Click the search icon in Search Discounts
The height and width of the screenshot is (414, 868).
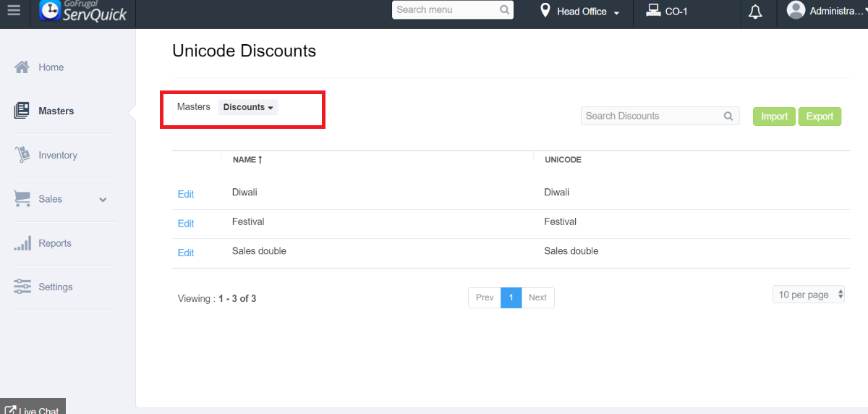point(728,116)
